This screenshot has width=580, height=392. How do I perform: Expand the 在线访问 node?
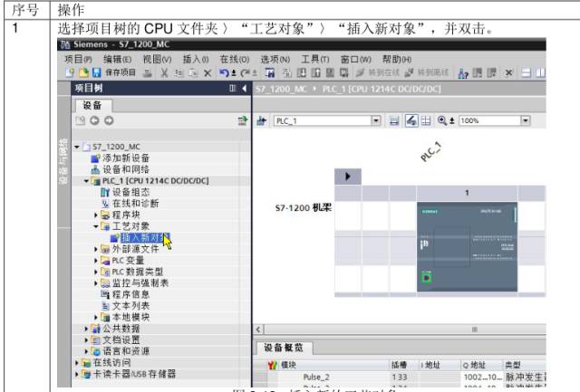pyautogui.click(x=77, y=363)
